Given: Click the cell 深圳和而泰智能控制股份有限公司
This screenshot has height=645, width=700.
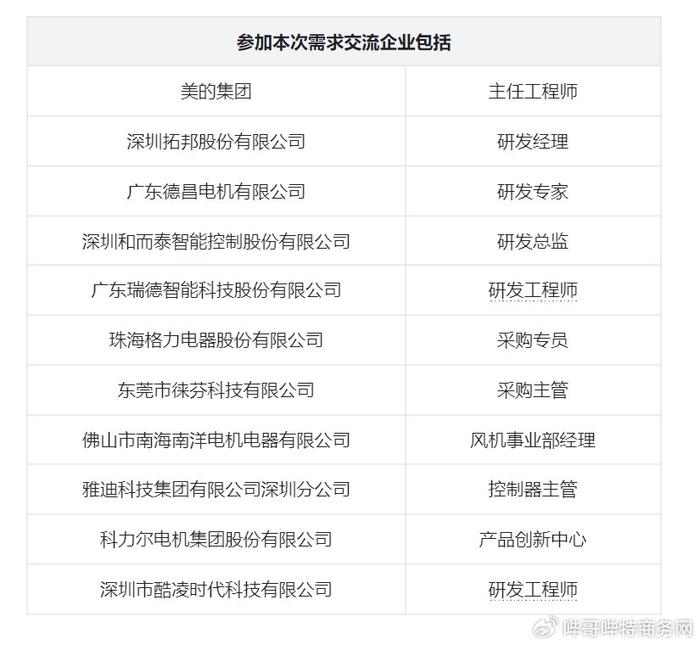Looking at the screenshot, I should 216,241.
